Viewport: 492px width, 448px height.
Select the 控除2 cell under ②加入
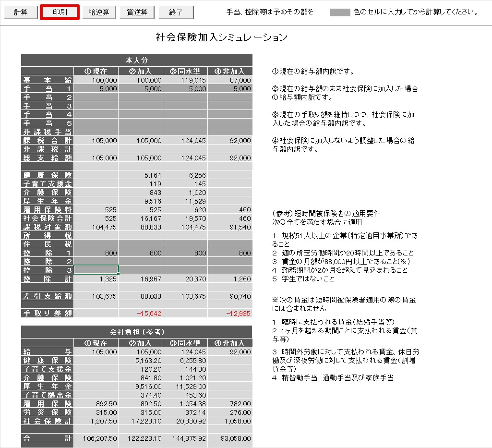pyautogui.click(x=141, y=262)
